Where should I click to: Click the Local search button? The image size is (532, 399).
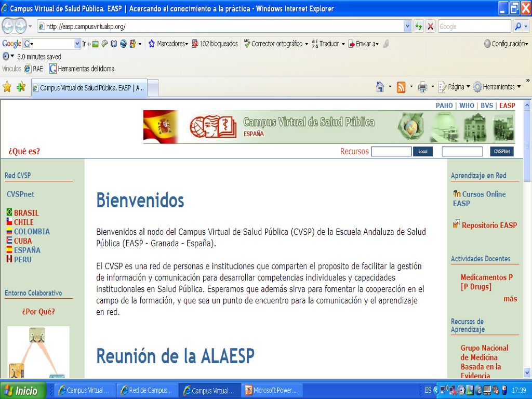click(423, 152)
